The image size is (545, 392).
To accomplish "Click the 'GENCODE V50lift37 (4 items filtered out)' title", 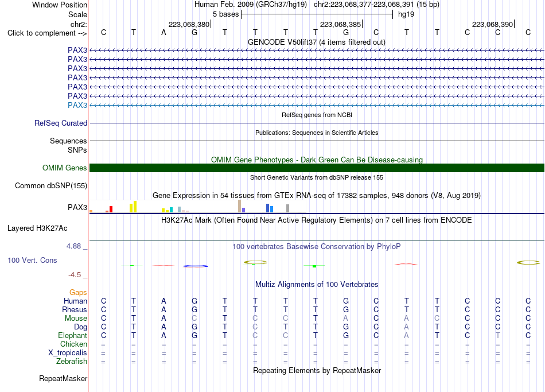I will [x=317, y=42].
